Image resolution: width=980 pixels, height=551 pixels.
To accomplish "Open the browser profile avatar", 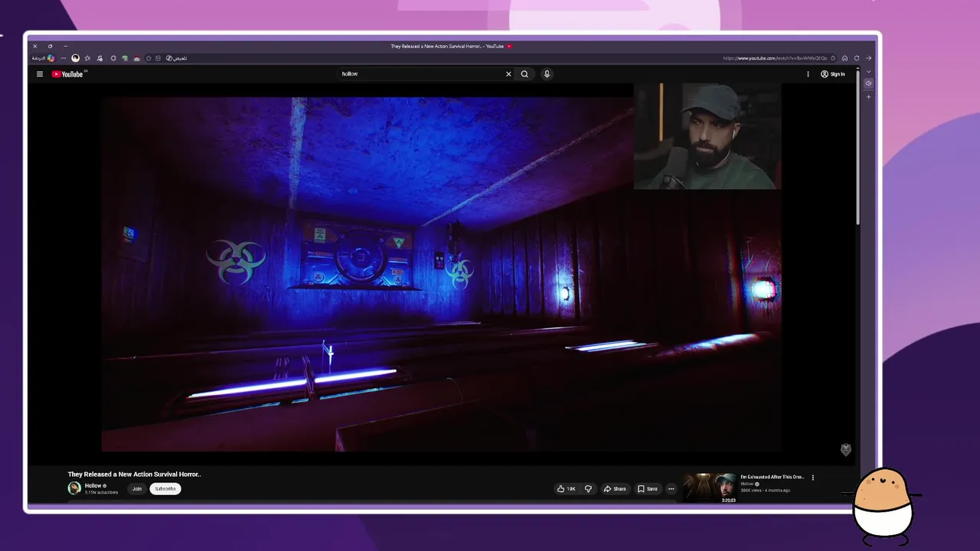I will [75, 58].
